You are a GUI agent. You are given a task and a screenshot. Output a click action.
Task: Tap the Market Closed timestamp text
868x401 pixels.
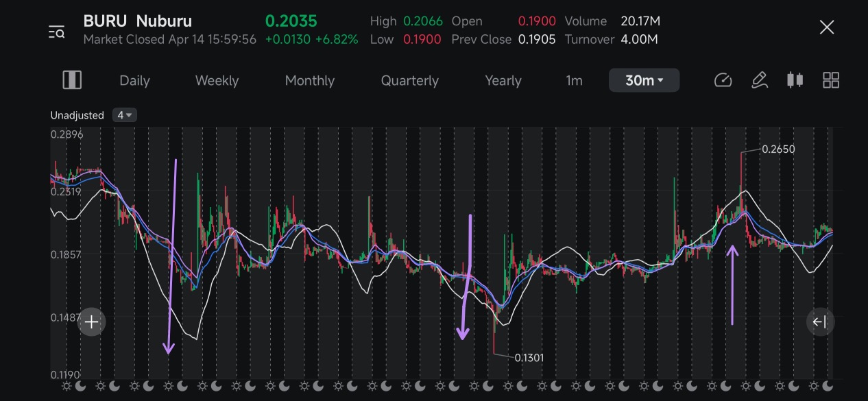(x=170, y=39)
